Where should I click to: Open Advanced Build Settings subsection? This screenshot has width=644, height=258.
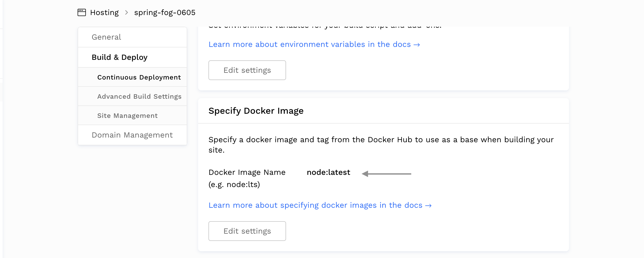139,96
